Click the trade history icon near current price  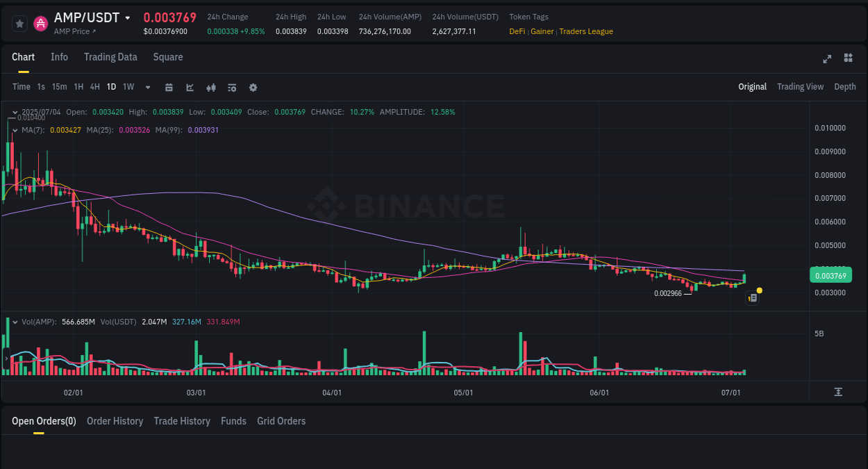click(x=752, y=297)
